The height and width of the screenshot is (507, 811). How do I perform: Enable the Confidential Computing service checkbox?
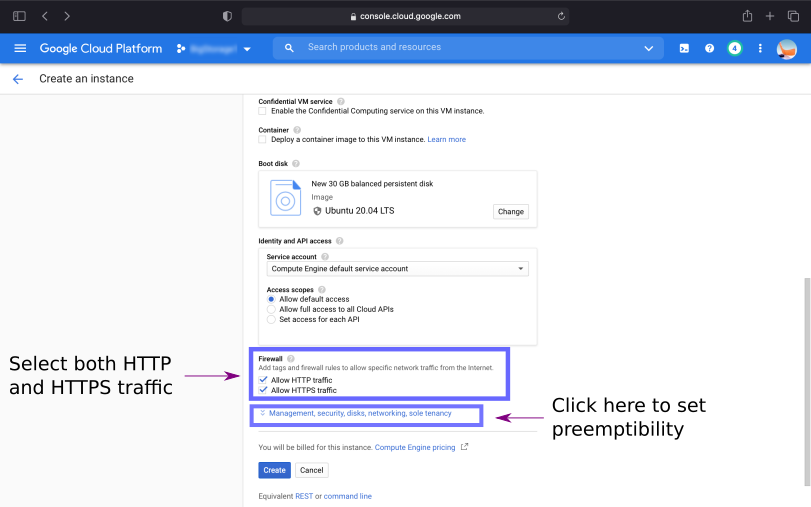tap(263, 111)
